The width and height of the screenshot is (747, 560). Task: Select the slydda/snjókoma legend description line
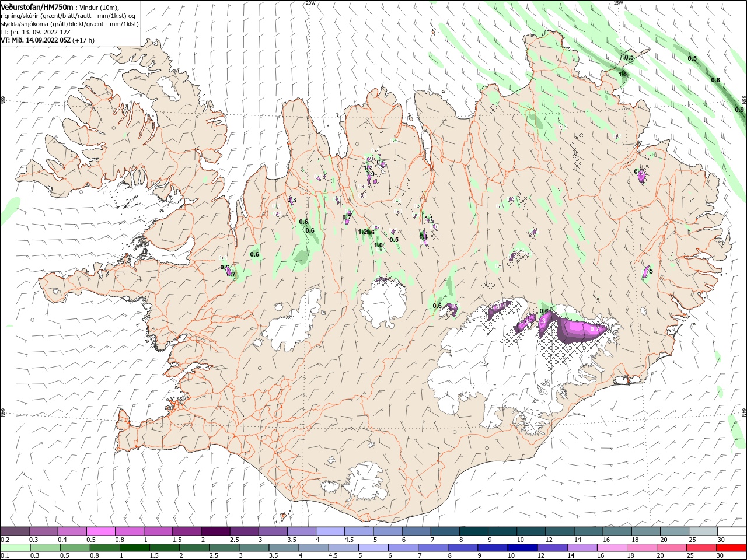[69, 24]
